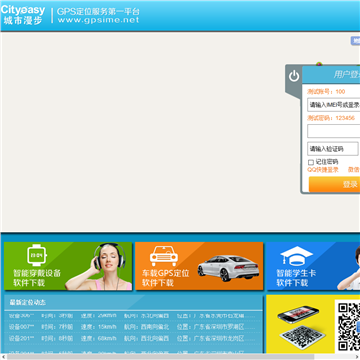Click the Cityeasy 城市漫步 logo

(23, 15)
